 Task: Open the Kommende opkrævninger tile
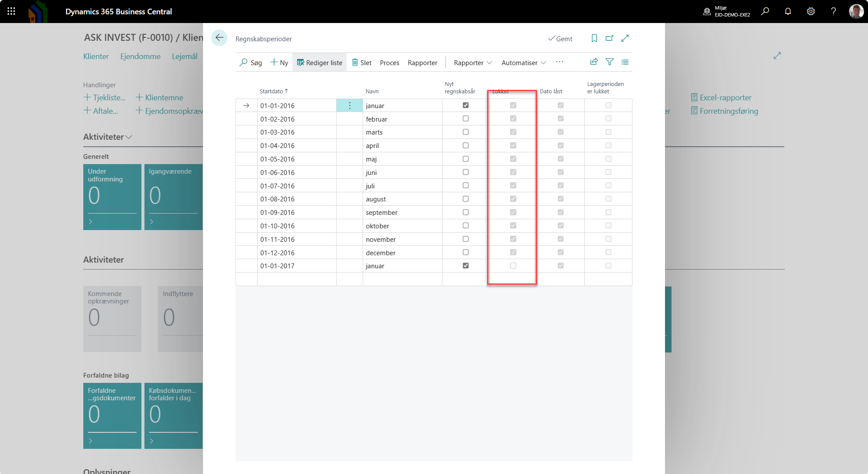[112, 319]
